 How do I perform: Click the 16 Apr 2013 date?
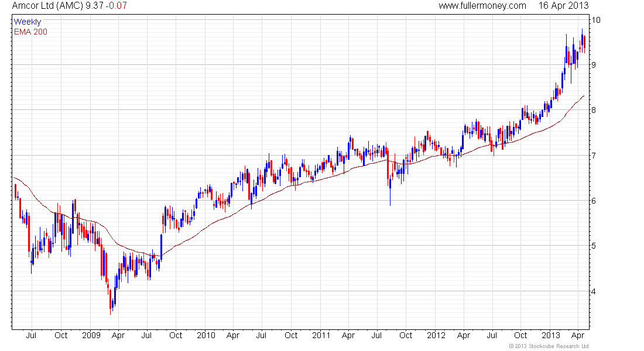pyautogui.click(x=563, y=6)
